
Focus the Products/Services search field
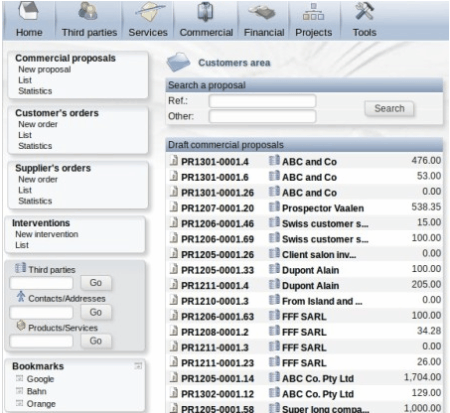(x=41, y=341)
